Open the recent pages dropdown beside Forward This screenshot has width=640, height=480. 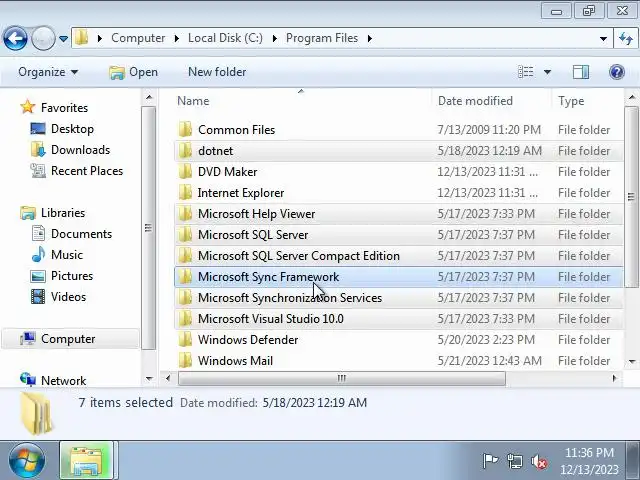click(x=64, y=39)
